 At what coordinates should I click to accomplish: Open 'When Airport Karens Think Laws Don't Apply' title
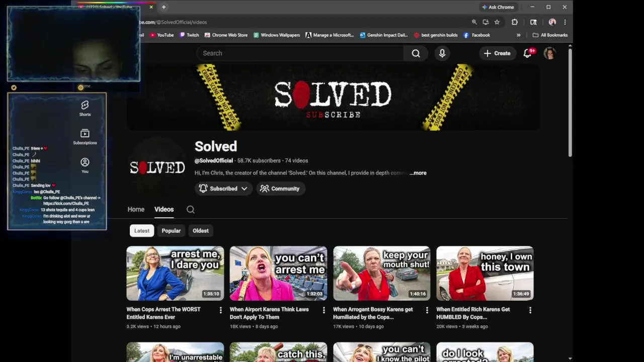pyautogui.click(x=269, y=313)
